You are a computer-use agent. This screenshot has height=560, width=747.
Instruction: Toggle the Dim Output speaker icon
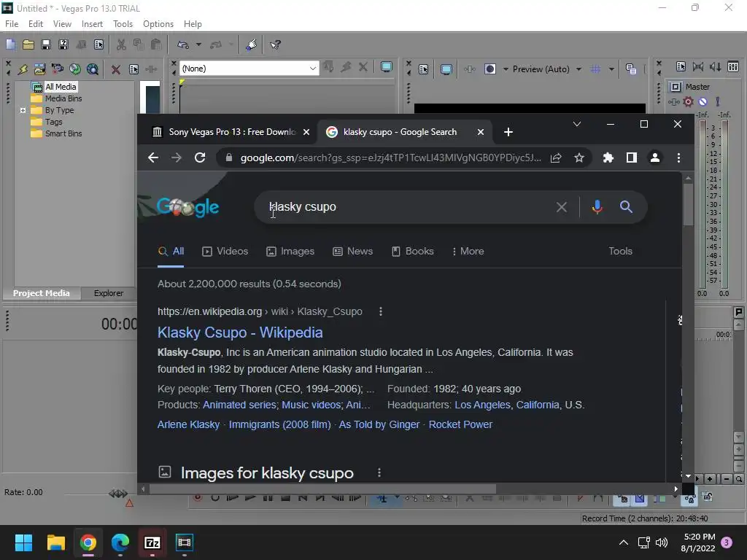click(x=716, y=66)
